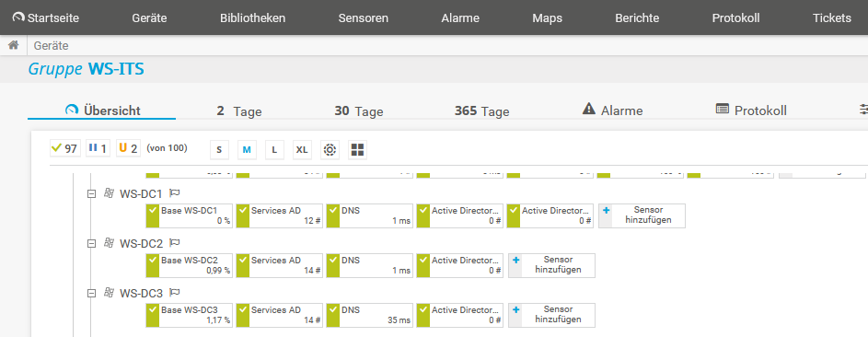This screenshot has height=337, width=868.
Task: Open the Base WS-DC3 sensor
Action: coord(190,316)
